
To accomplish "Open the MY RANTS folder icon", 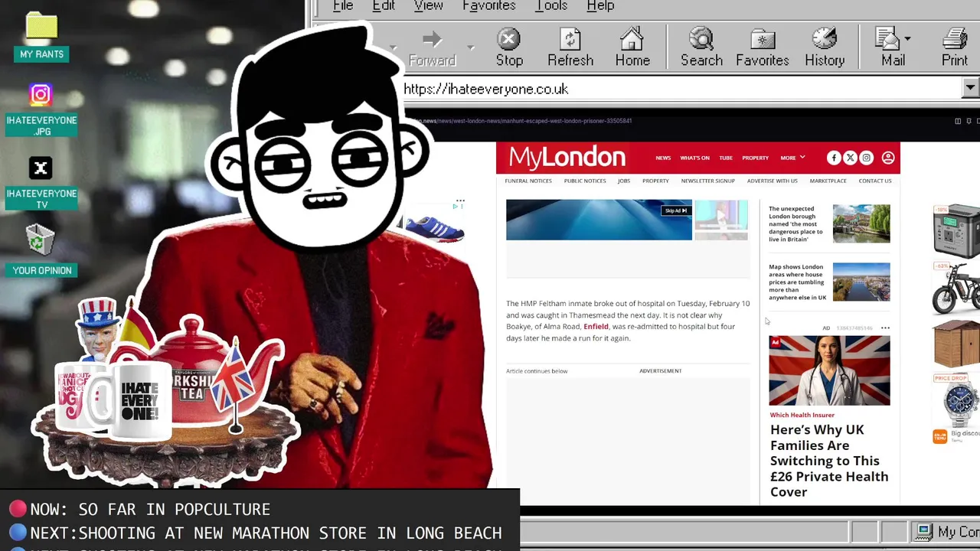I will (x=41, y=35).
